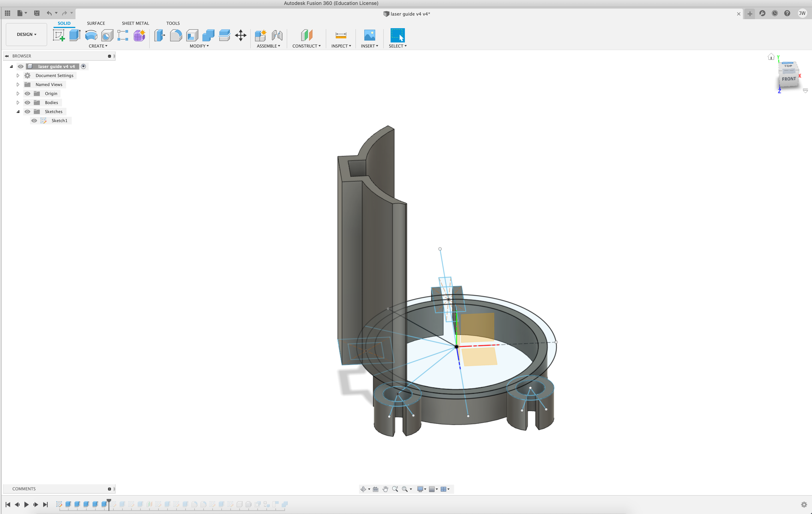Click the Measure tool under Inspect
The image size is (812, 514).
341,35
